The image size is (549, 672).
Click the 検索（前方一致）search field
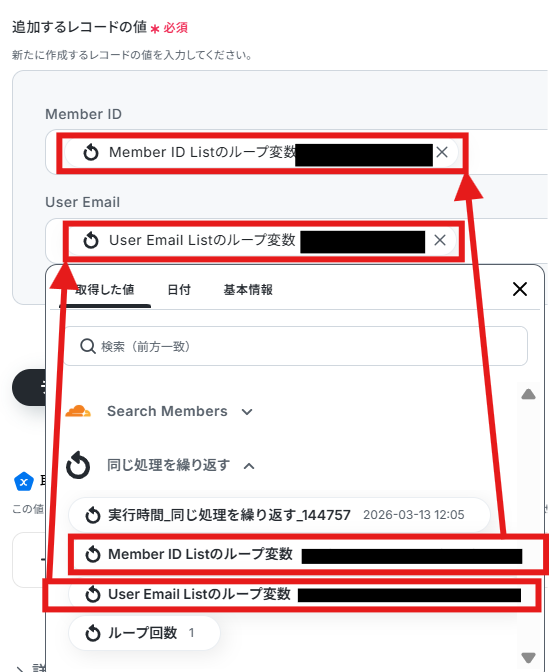point(295,346)
